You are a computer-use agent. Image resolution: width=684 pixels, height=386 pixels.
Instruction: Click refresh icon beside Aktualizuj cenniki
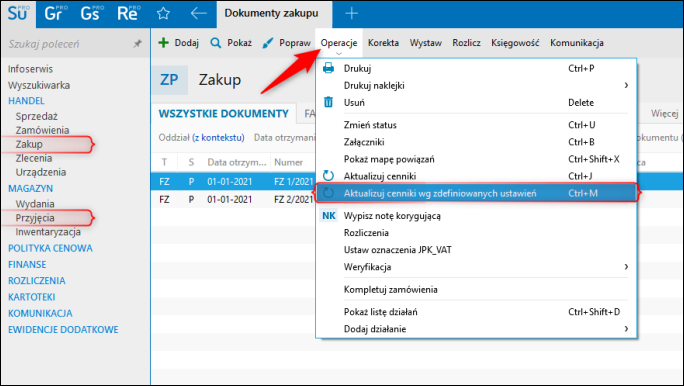coord(328,176)
